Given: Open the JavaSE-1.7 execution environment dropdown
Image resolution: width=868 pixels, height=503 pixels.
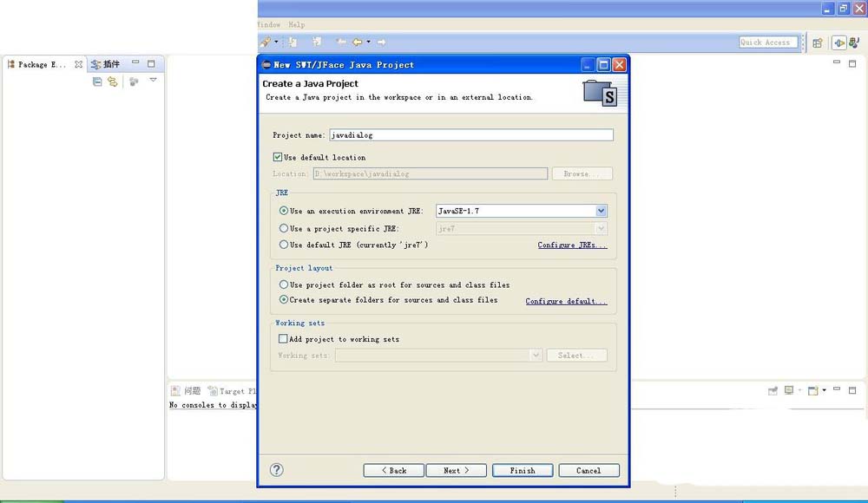Looking at the screenshot, I should coord(601,211).
